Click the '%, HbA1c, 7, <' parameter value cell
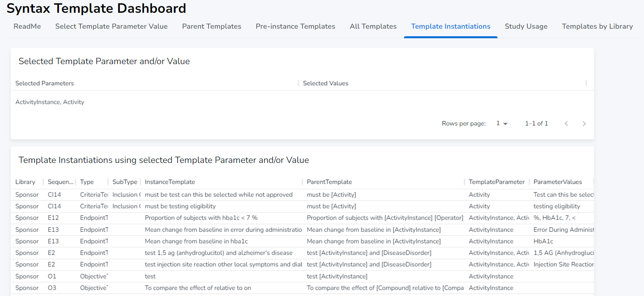This screenshot has width=644, height=296. [x=554, y=218]
